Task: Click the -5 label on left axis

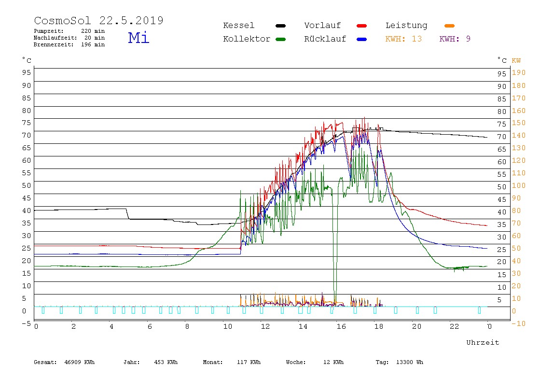Action: click(x=27, y=323)
